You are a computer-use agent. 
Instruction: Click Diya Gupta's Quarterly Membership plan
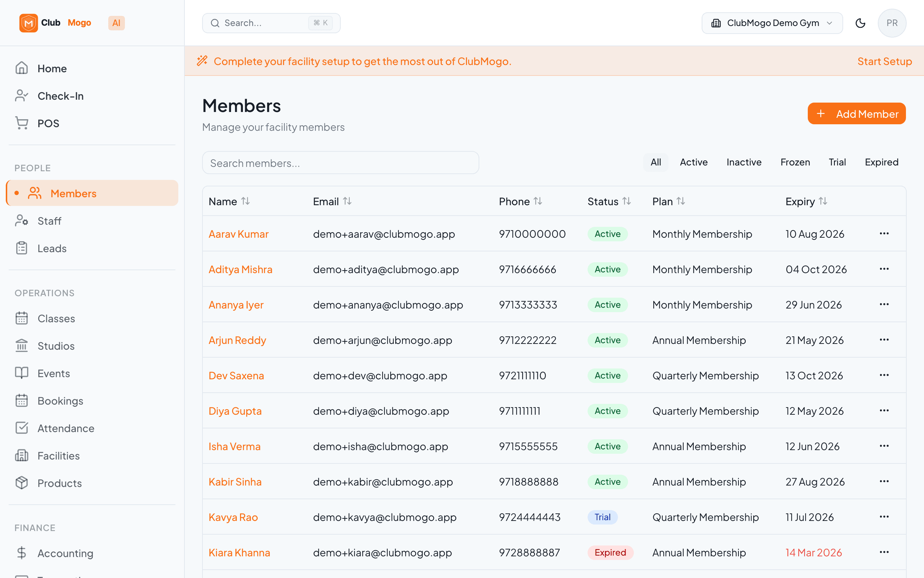click(x=705, y=411)
